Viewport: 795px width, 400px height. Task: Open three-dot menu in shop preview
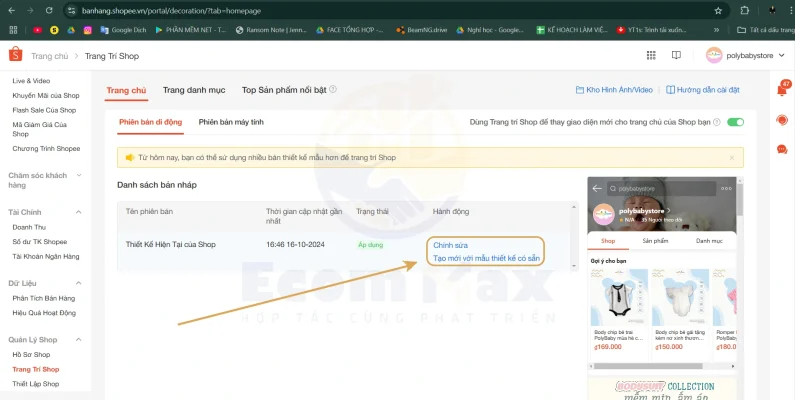coord(726,189)
